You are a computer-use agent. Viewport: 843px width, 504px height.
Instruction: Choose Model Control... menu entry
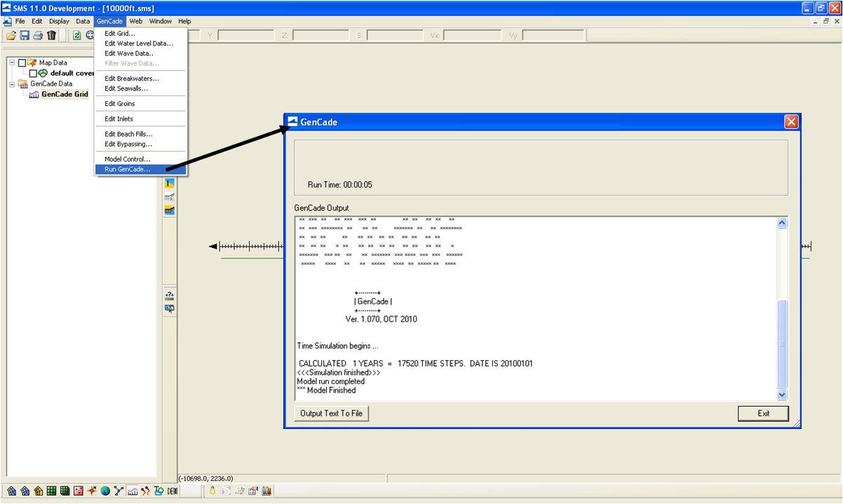tap(141, 159)
